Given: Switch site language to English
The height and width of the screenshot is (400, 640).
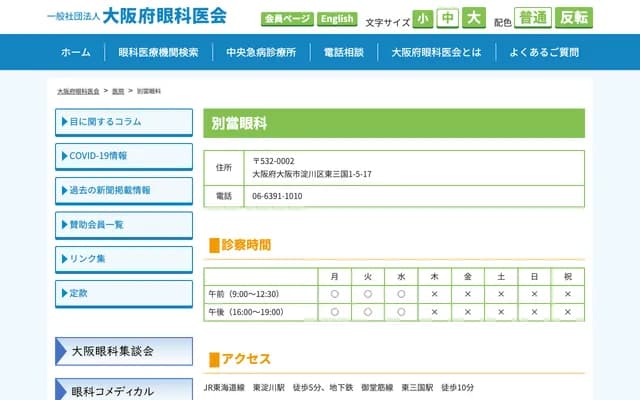Looking at the screenshot, I should point(337,19).
